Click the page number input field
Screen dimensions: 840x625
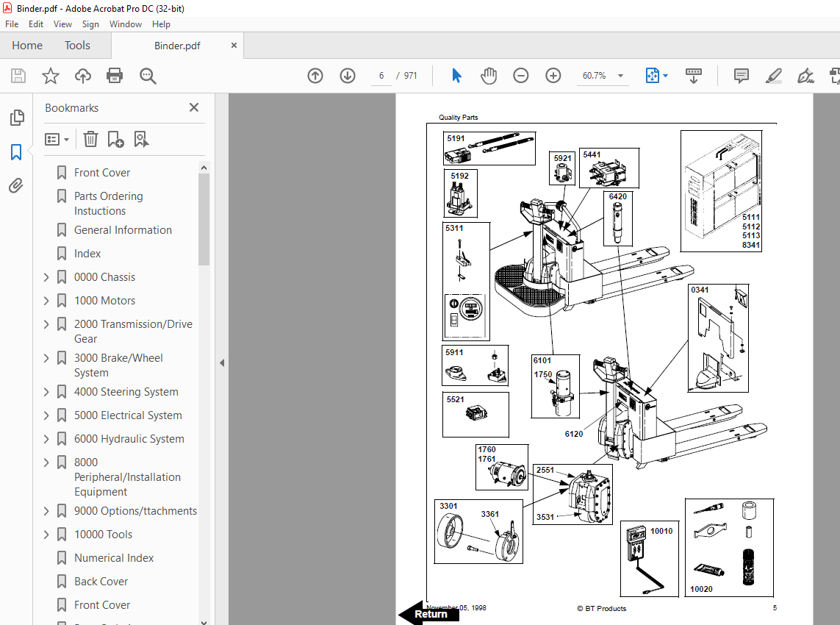381,76
